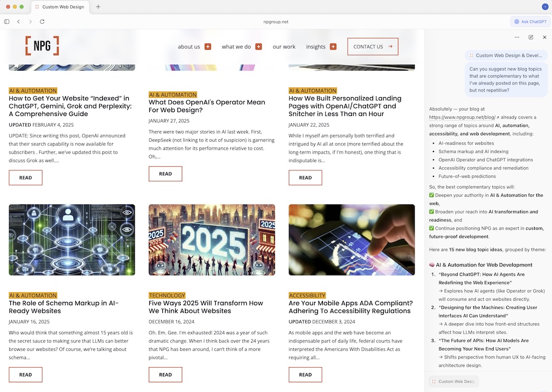Reload the npgroup.net page

tap(43, 22)
